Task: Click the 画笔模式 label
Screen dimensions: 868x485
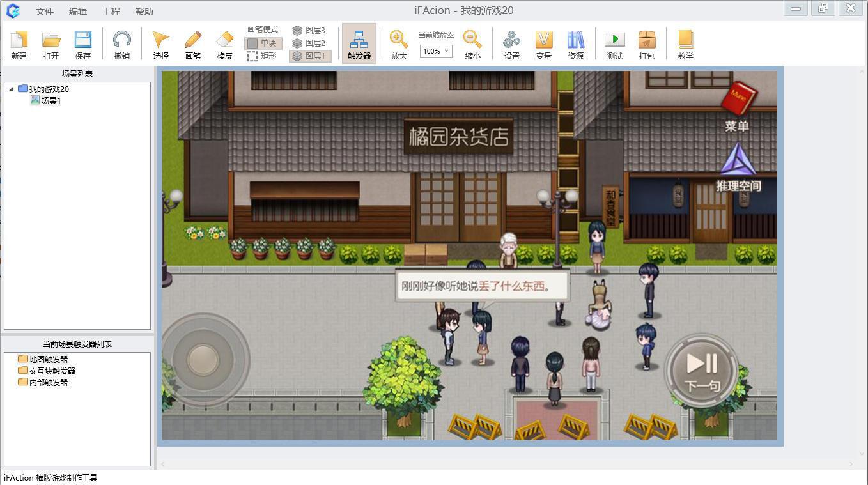Action: coord(263,29)
